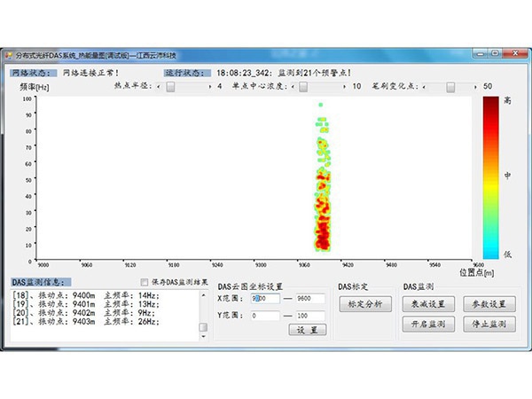Click left arrow of 热点半径 slider
Viewport: 532px width, 399px height.
click(x=159, y=87)
